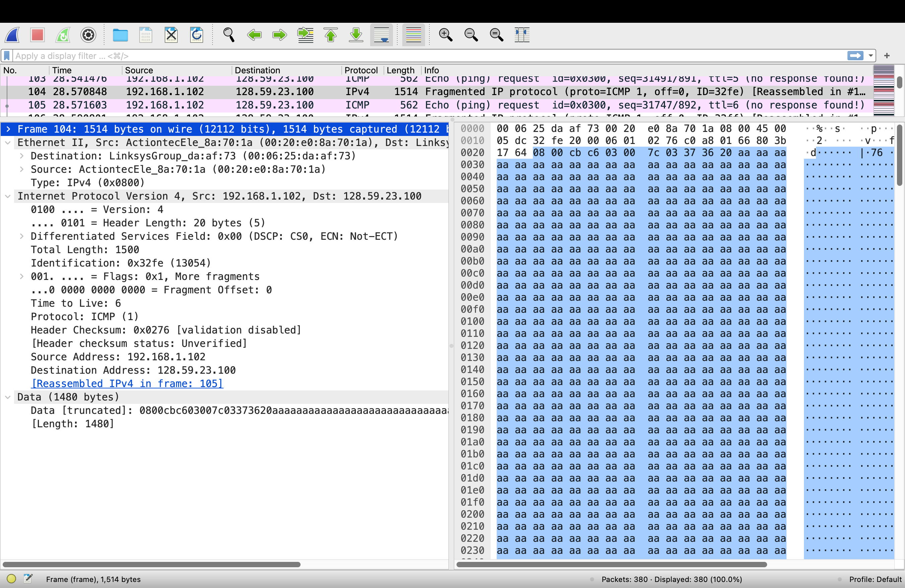Open link Reassembled IPv4 in frame 105
Viewport: 905px width, 588px height.
tap(128, 383)
